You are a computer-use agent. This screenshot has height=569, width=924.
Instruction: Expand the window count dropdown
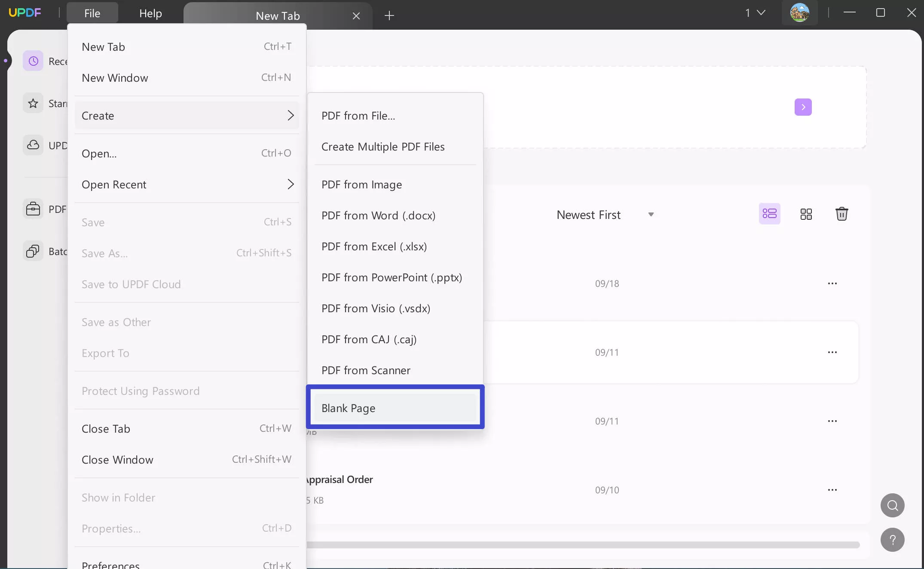[755, 13]
